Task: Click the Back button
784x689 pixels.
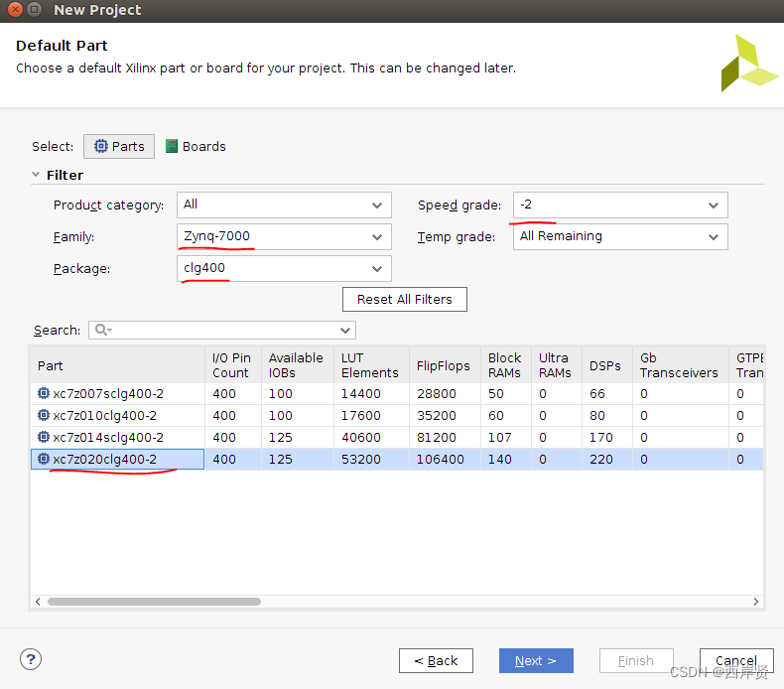Action: (x=436, y=660)
